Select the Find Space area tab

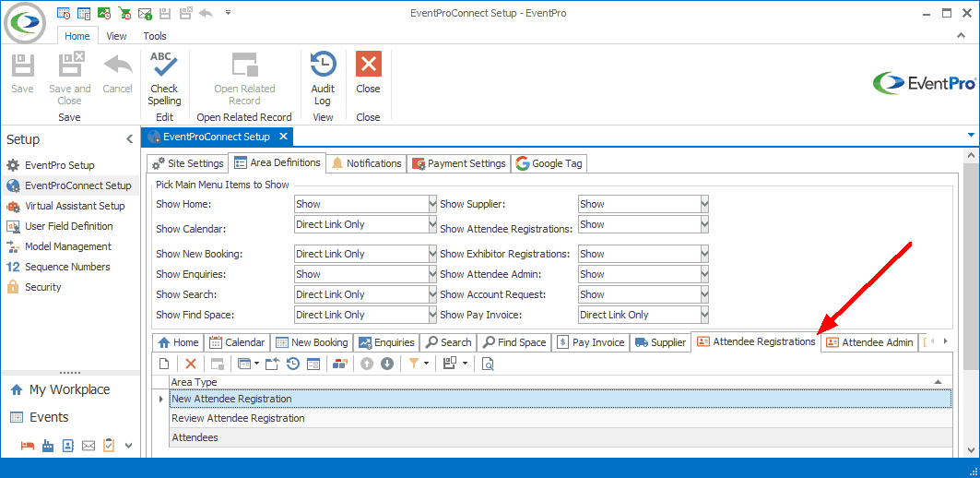pyautogui.click(x=515, y=342)
